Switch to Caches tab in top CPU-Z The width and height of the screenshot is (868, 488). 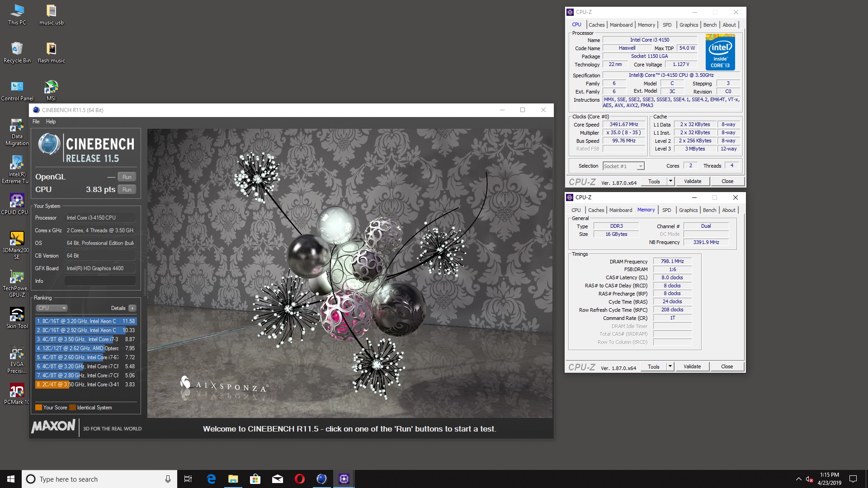[x=596, y=25]
